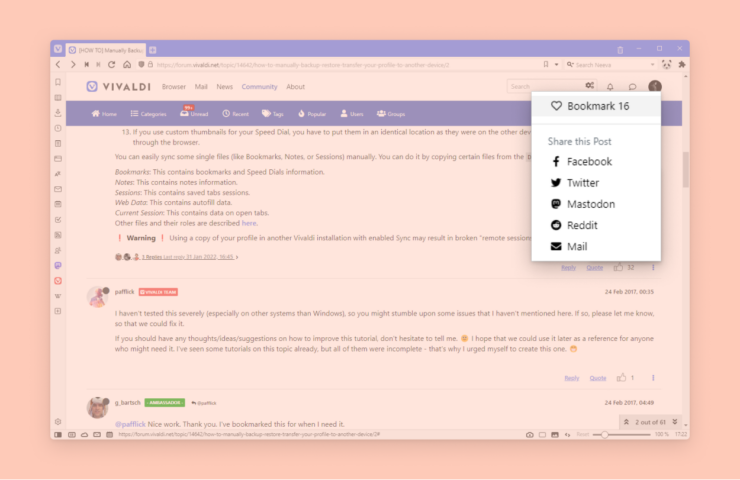Toggle the side panel from status bar
The height and width of the screenshot is (480, 740).
pos(58,435)
